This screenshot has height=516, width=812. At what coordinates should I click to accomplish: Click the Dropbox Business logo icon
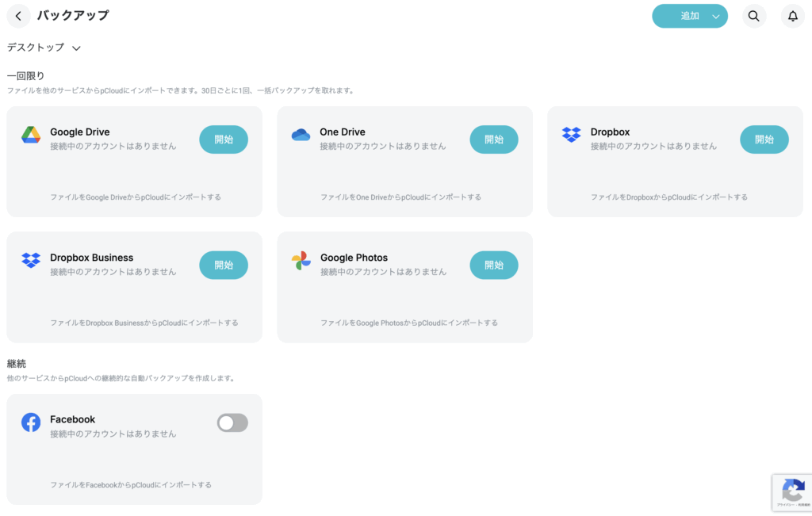(x=31, y=260)
